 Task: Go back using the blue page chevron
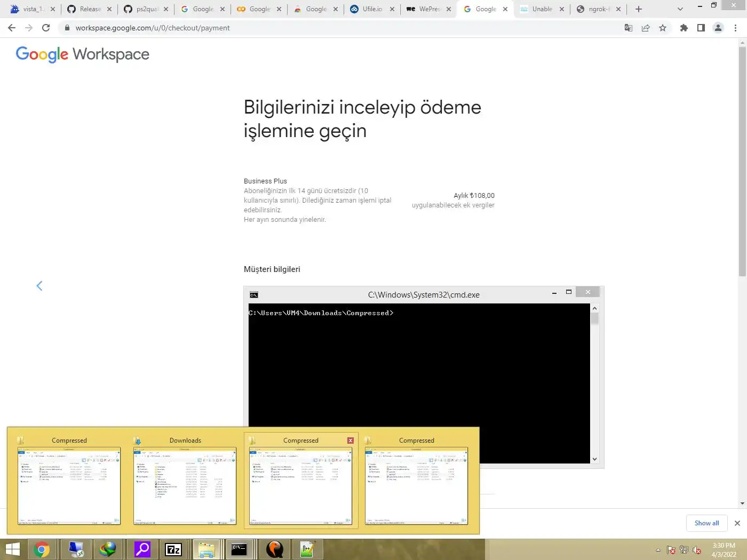[39, 286]
